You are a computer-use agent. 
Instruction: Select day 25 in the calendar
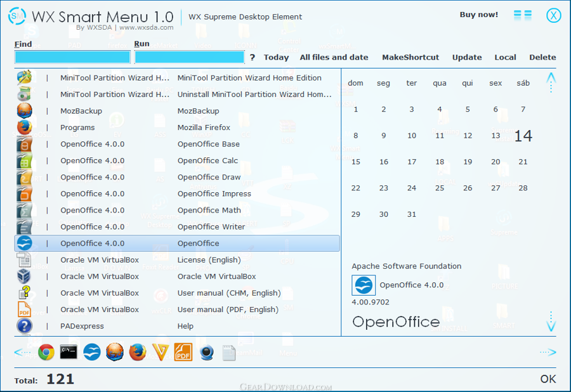click(440, 188)
